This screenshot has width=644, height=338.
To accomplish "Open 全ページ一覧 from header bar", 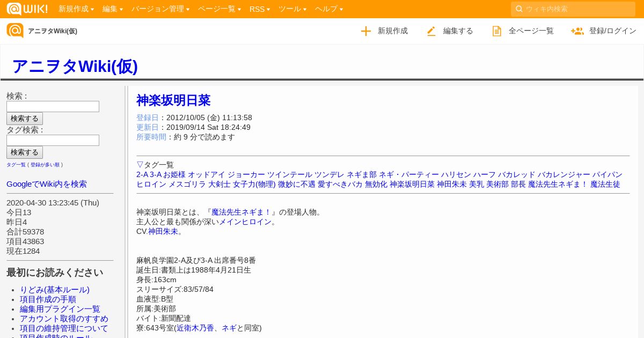I will click(531, 31).
